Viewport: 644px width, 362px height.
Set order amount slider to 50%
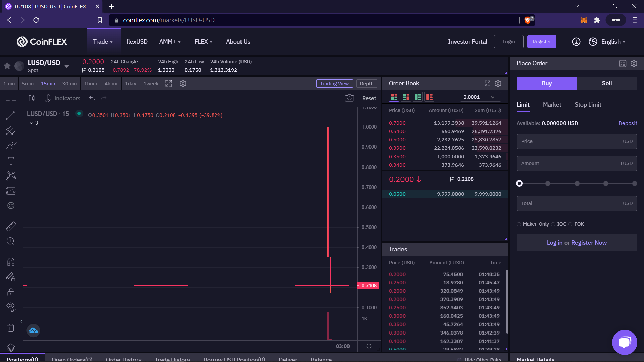577,184
